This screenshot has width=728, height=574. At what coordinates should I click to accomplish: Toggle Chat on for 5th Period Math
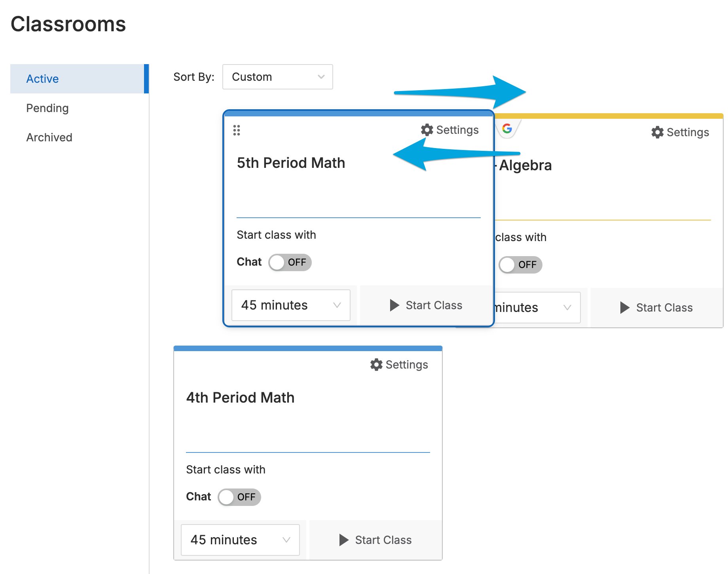pyautogui.click(x=290, y=262)
